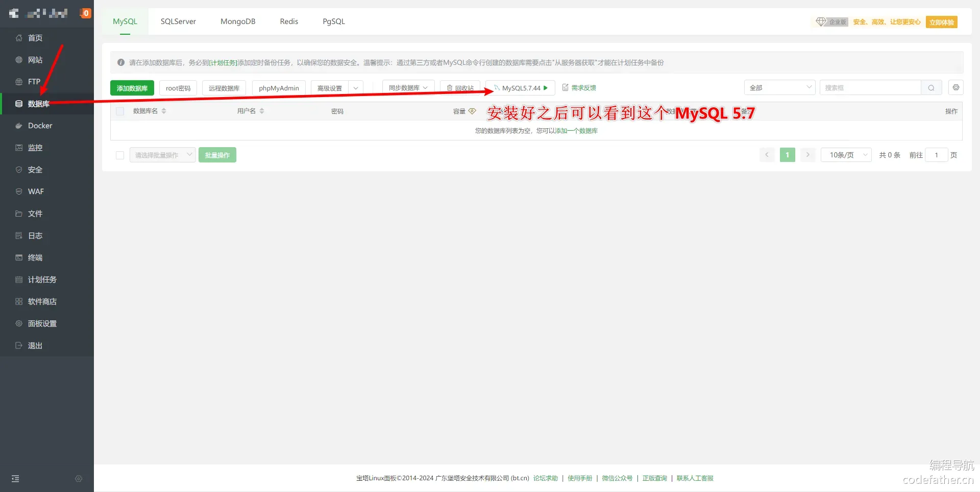Viewport: 980px width, 492px height.
Task: Click into the 搜索框 search field
Action: tap(870, 88)
